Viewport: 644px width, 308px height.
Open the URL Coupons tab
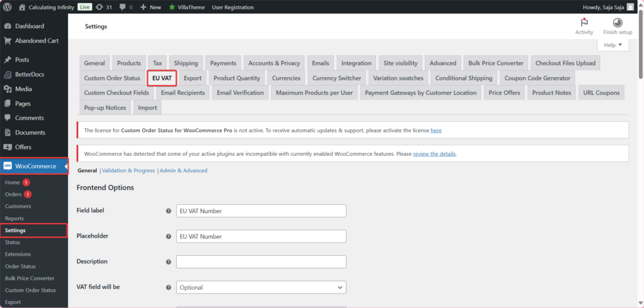tap(601, 93)
